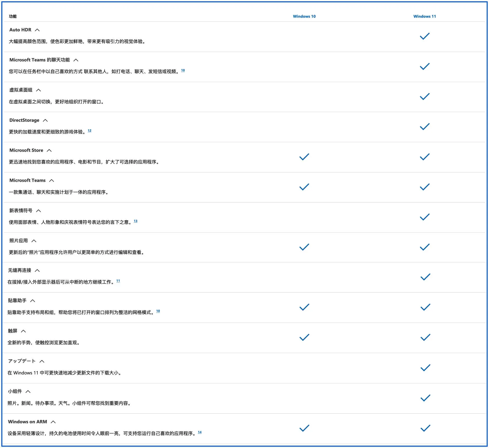
Task: Click the 无缝再连接 feature title
Action: [x=19, y=270]
